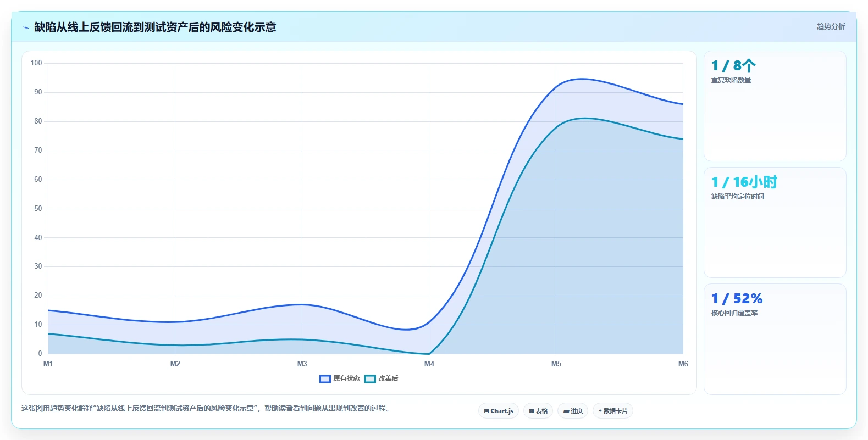Click the 原有状态 legend label
The height and width of the screenshot is (440, 868).
point(346,378)
